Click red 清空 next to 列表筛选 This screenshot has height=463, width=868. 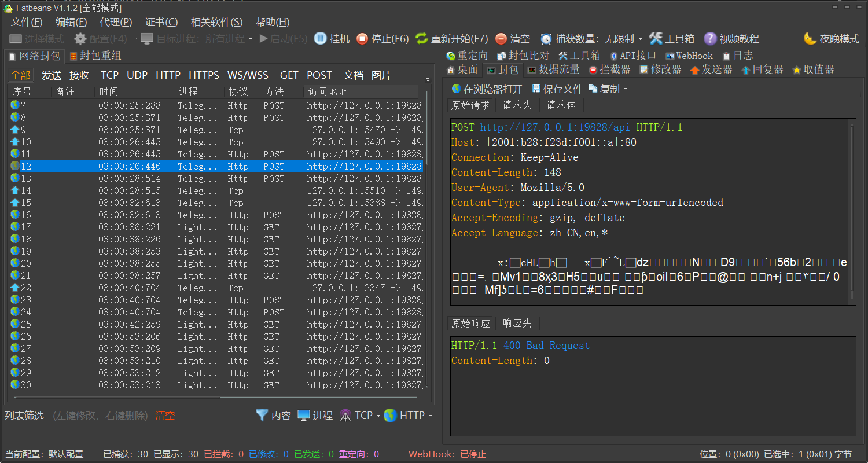pos(165,416)
